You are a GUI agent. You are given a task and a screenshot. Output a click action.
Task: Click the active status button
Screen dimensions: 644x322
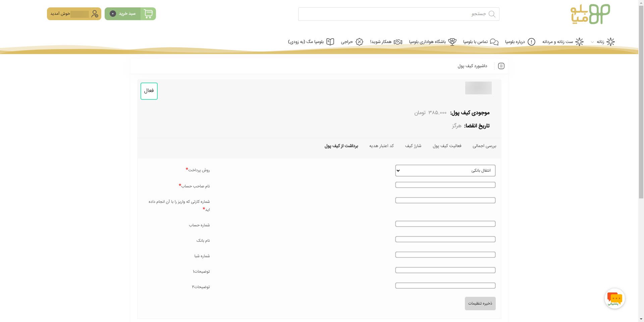pyautogui.click(x=149, y=91)
